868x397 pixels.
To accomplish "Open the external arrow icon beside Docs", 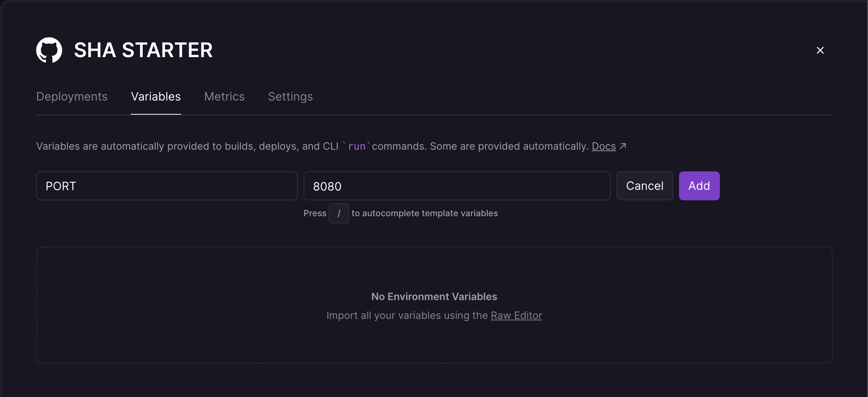I will [623, 146].
